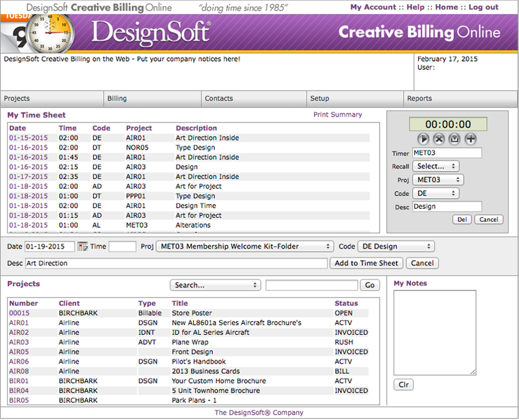Click the Date field with 01-19-2015

click(x=50, y=246)
